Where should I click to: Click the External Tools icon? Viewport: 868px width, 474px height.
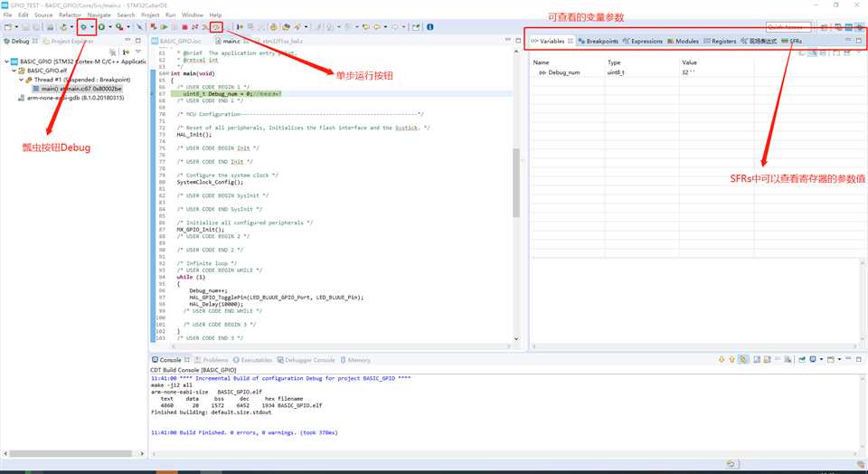pos(119,26)
